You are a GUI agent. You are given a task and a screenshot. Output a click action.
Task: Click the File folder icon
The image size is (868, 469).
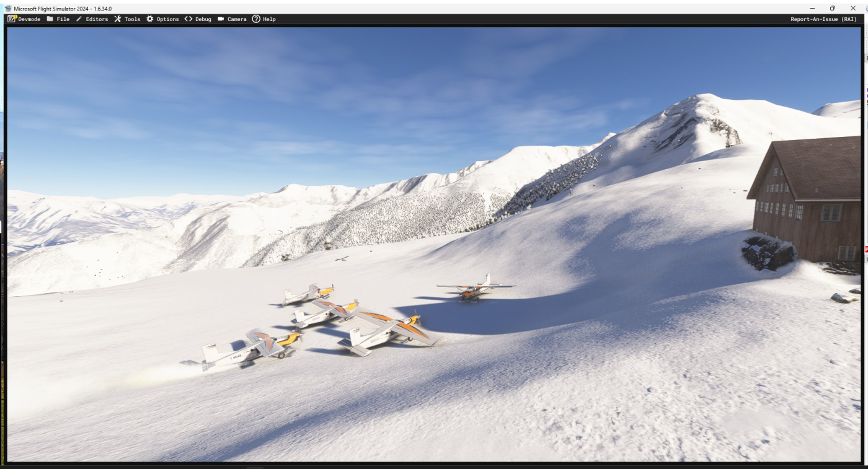click(x=50, y=19)
